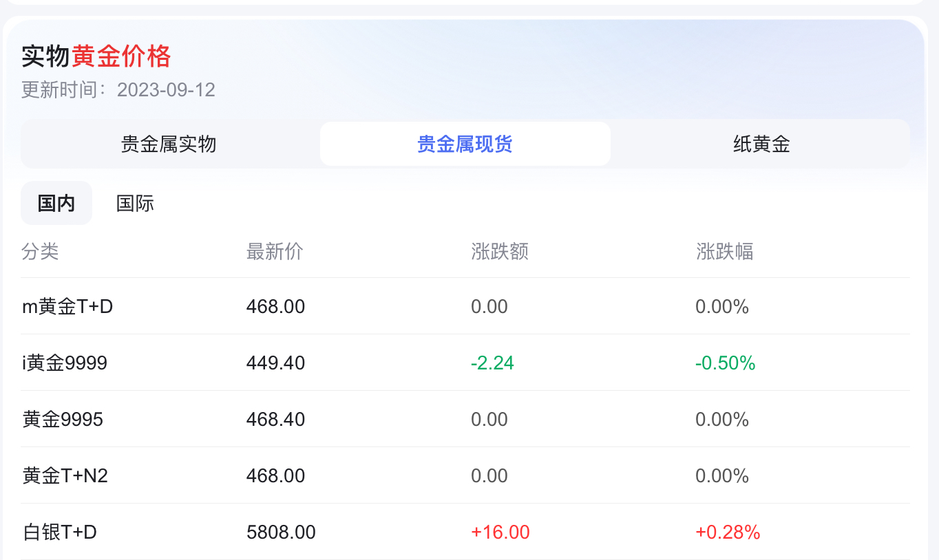
Task: Open the 贵金属现货 tab
Action: coord(465,143)
